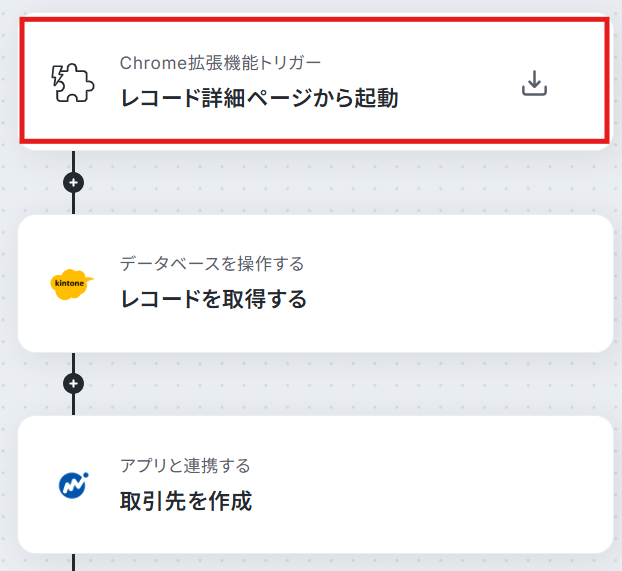This screenshot has height=571, width=622.
Task: Click the red-highlighted trigger card
Action: 315,81
